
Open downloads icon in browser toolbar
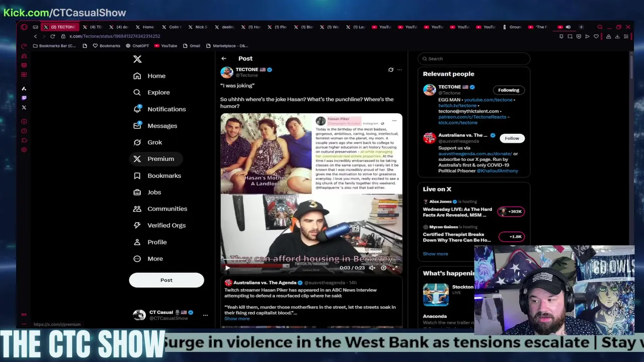pyautogui.click(x=617, y=36)
